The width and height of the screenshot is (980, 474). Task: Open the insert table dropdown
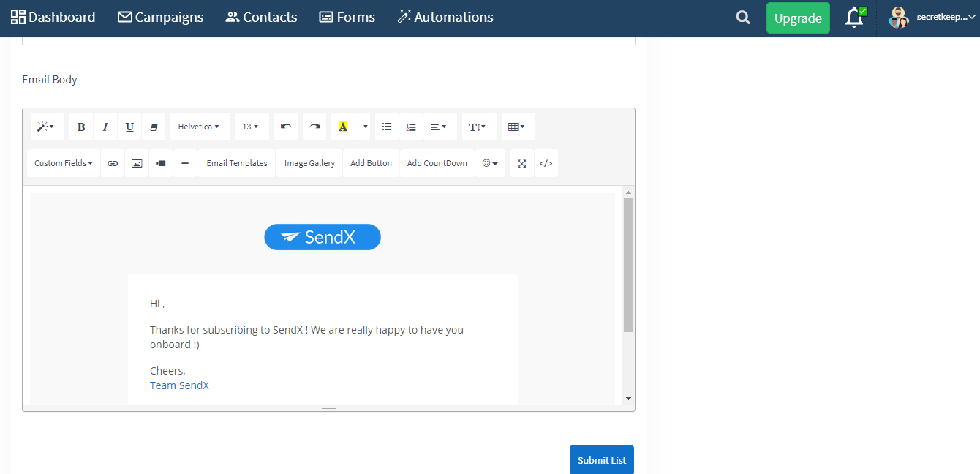coord(518,127)
